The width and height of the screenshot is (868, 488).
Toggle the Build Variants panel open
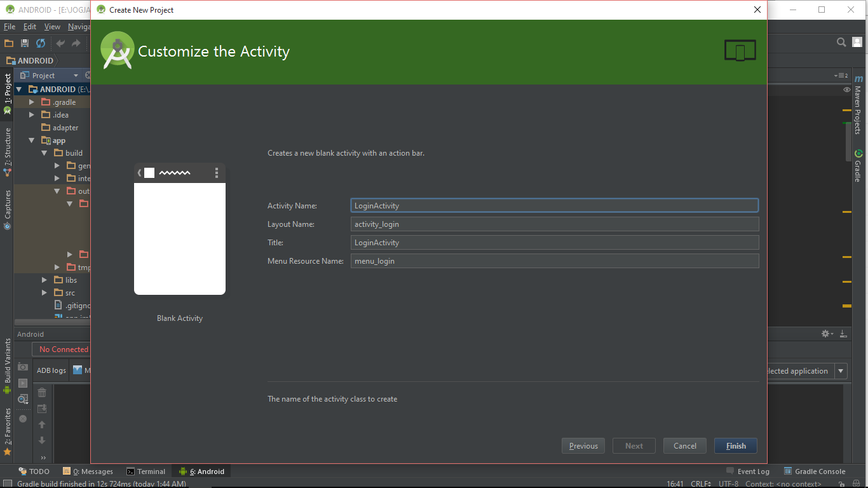(x=6, y=359)
